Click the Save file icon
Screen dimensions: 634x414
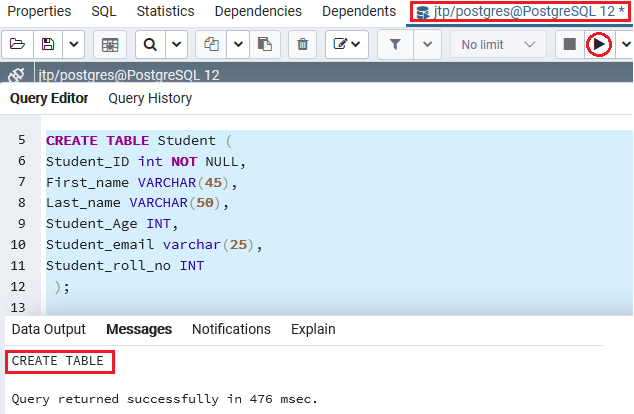click(x=47, y=45)
